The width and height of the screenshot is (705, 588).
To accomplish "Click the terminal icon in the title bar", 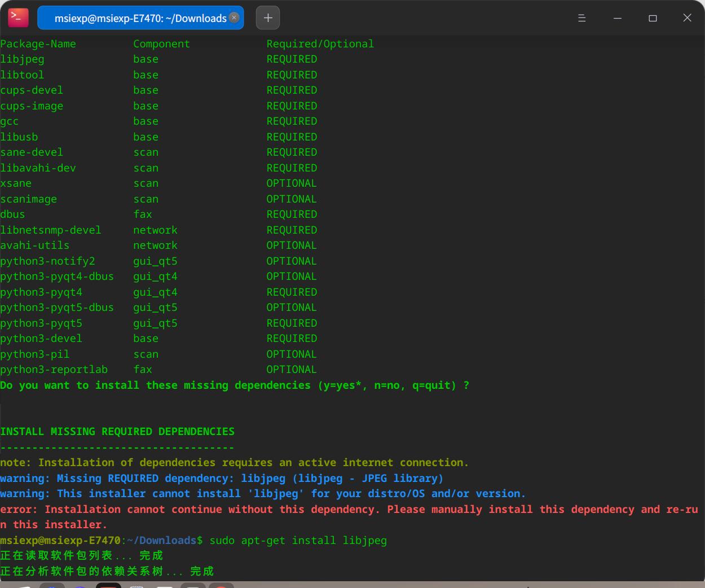I will [17, 17].
